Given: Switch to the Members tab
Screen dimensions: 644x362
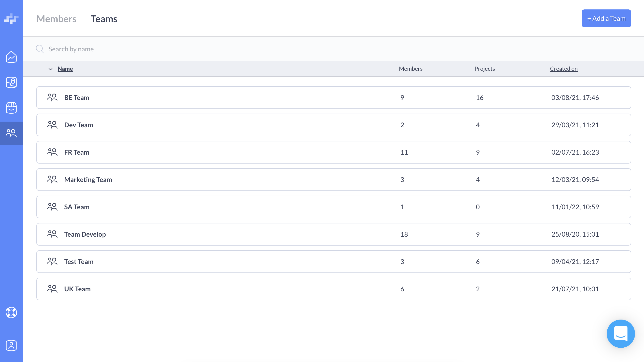Looking at the screenshot, I should pos(56,19).
